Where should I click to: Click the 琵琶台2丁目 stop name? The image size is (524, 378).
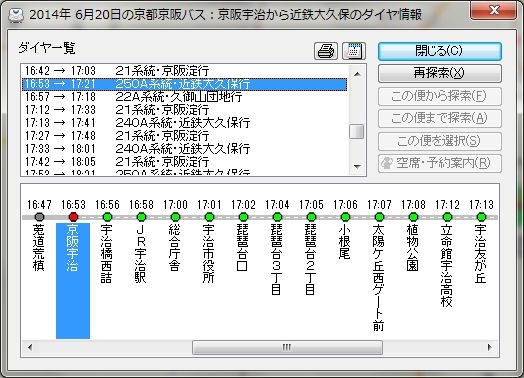[310, 260]
